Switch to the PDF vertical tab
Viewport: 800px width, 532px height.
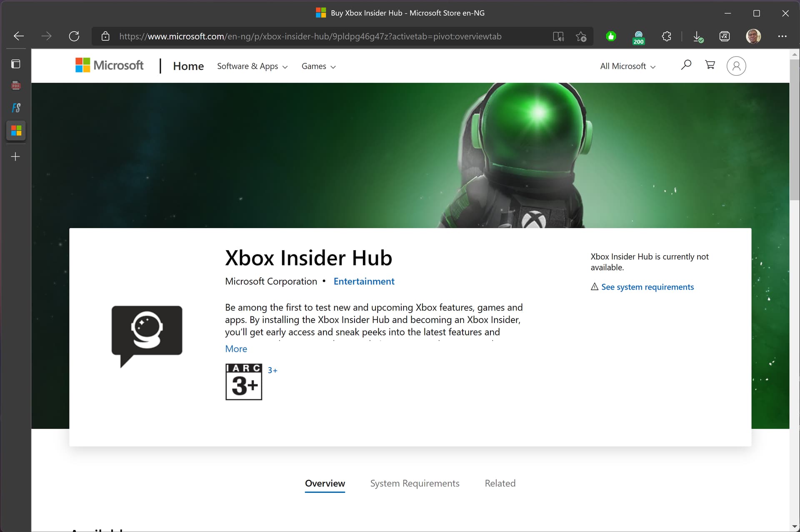pyautogui.click(x=16, y=86)
